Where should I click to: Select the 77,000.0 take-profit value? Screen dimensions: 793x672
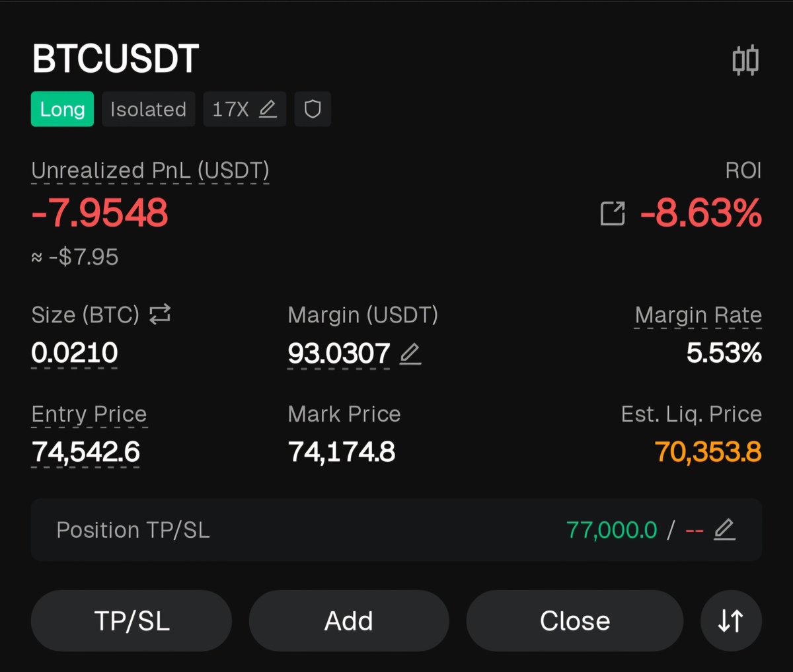(x=611, y=529)
